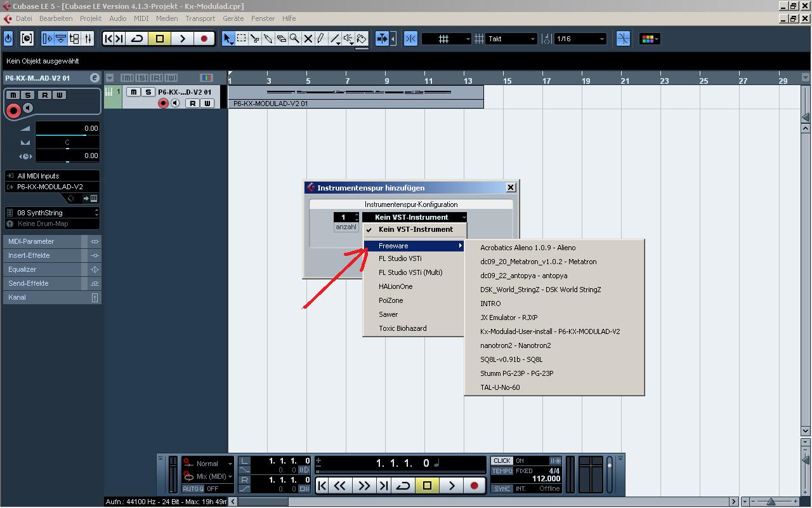Toggle Snap to Zero Crossing

[x=623, y=39]
